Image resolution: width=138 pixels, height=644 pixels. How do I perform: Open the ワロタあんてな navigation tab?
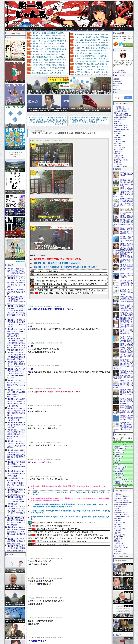[68, 30]
